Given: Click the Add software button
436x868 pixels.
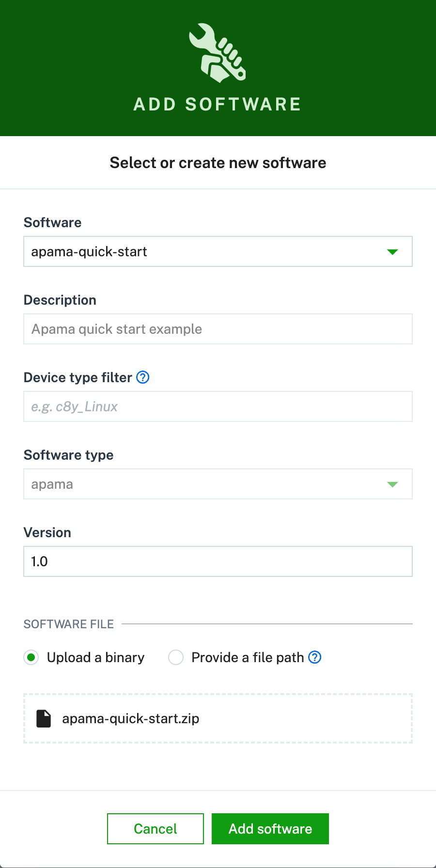Looking at the screenshot, I should [x=270, y=829].
